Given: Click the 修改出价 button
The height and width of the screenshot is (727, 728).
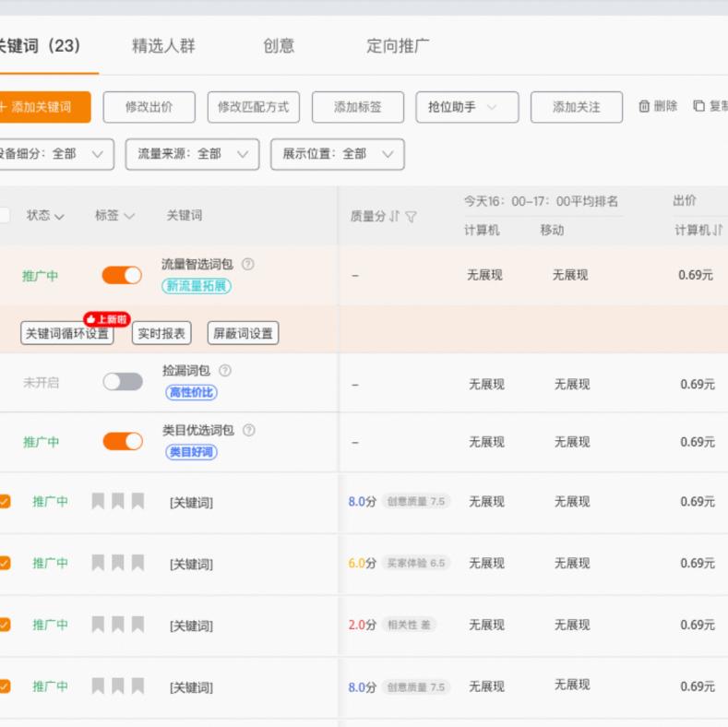Looking at the screenshot, I should click(149, 107).
